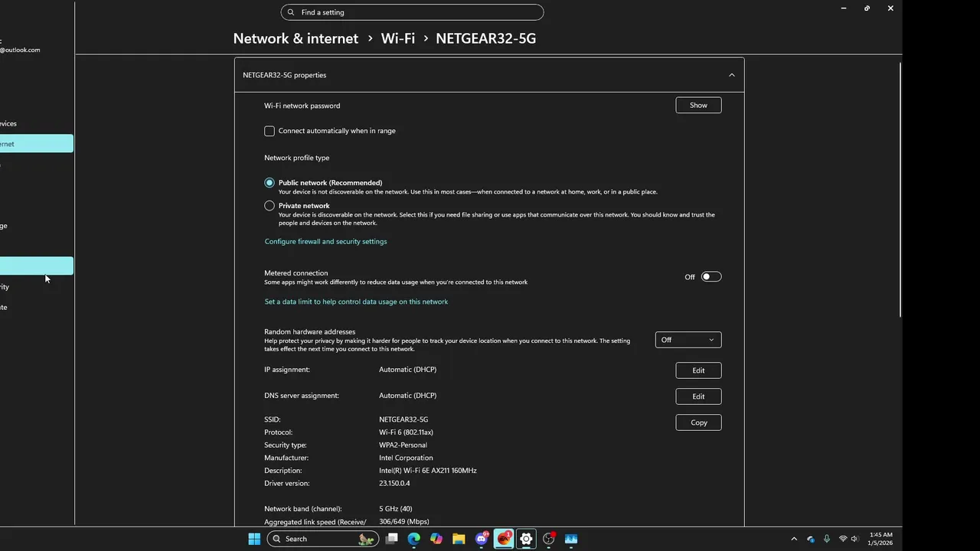Click the Driver version value 23.150.0.4
980x551 pixels.
[394, 484]
